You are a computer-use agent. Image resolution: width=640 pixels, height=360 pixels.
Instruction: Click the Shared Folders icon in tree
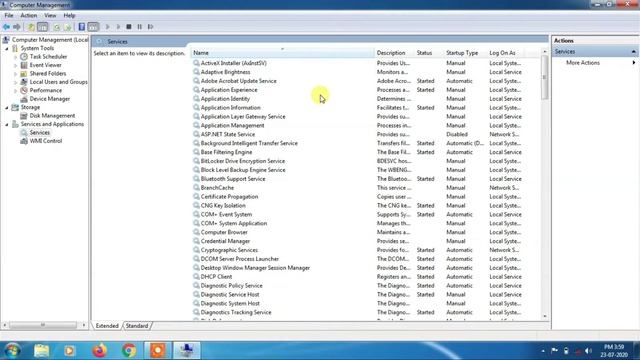tap(24, 74)
